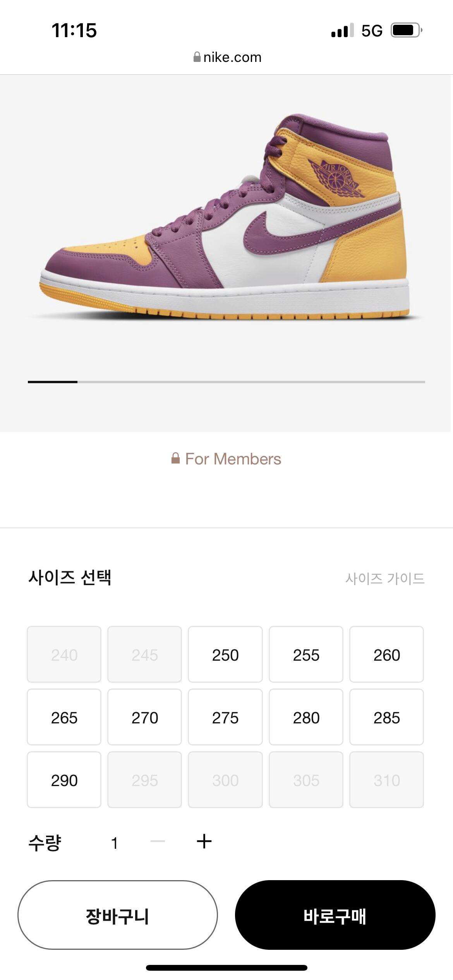
Task: Select size 250
Action: 225,654
